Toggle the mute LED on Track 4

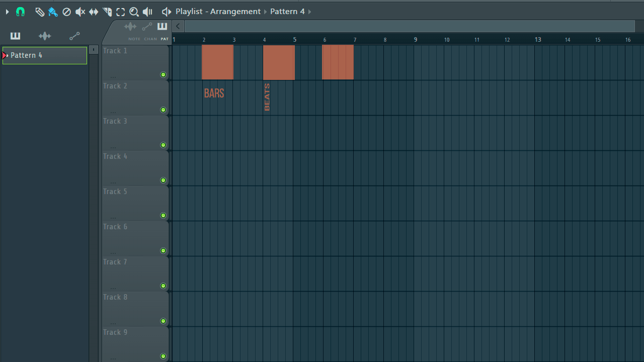tap(163, 180)
